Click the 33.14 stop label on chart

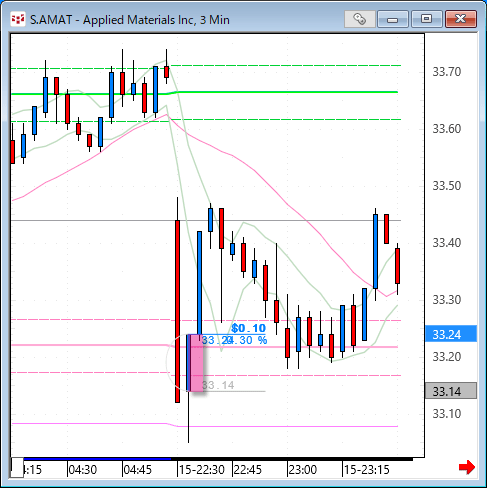218,385
